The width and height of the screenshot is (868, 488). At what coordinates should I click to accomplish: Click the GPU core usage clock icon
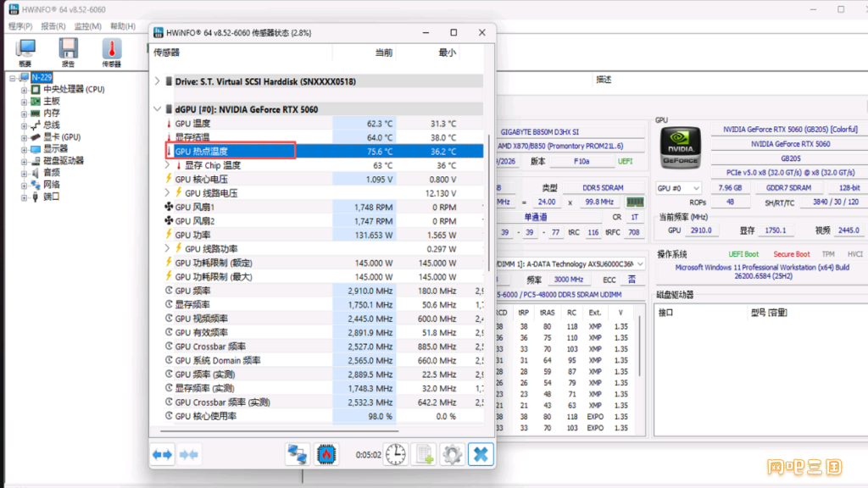(169, 416)
